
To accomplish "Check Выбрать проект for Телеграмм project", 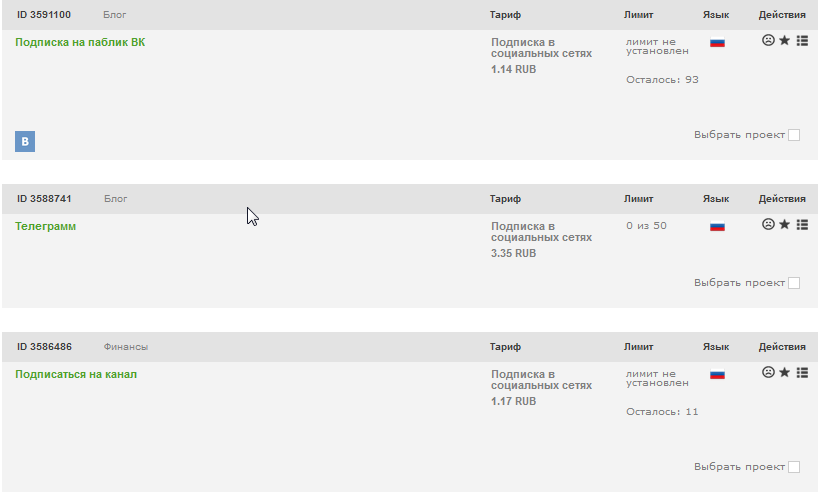I will click(x=794, y=283).
